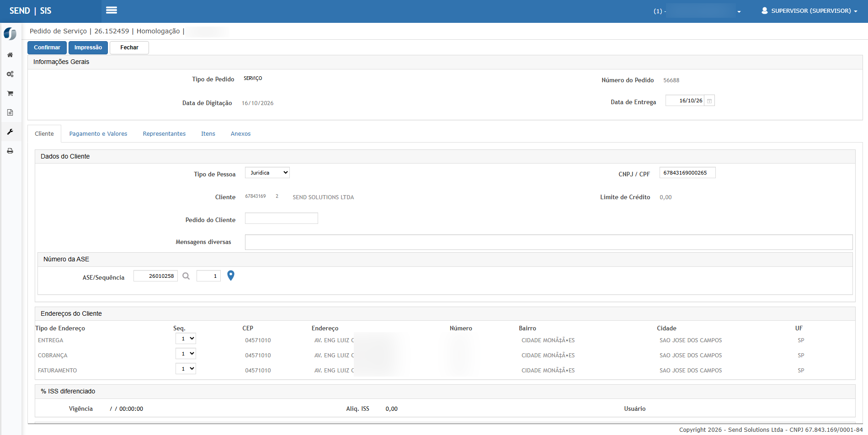This screenshot has height=435, width=868.
Task: Switch to Pagamento e Valores tab
Action: point(98,134)
